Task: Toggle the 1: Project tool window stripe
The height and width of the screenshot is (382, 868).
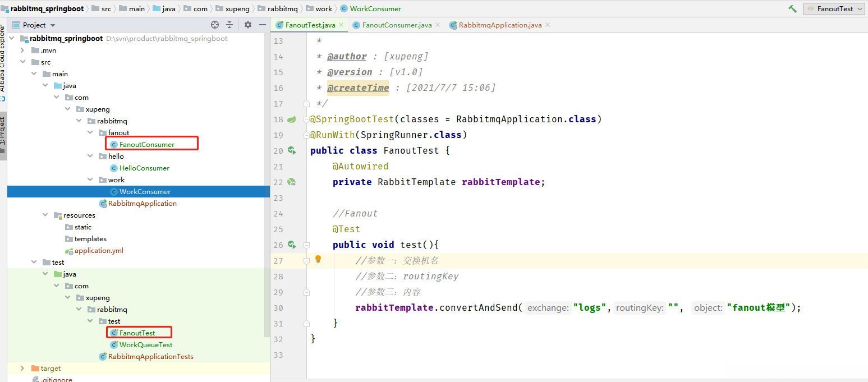Action: [3, 131]
